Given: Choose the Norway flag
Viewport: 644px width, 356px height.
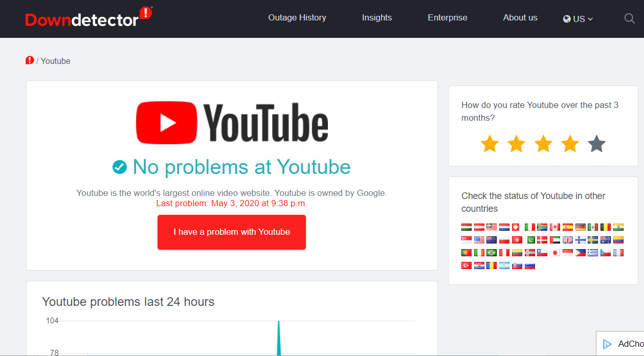Looking at the screenshot, I should tap(530, 253).
